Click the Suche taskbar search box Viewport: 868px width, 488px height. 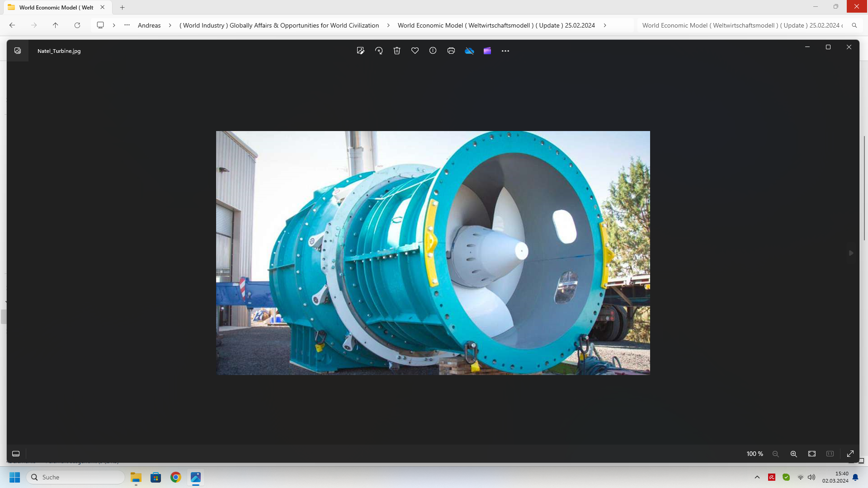(x=75, y=477)
